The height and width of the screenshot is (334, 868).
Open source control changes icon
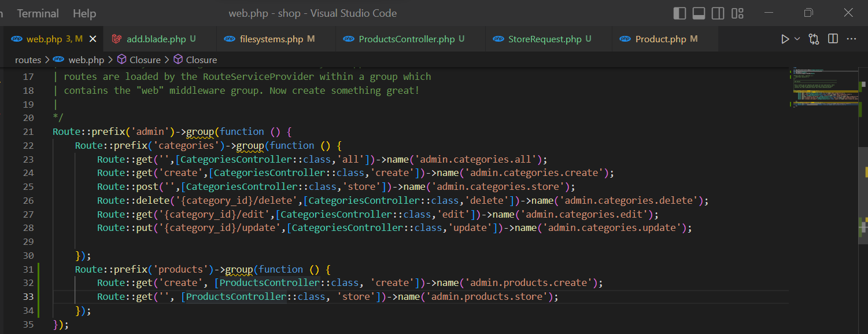point(814,39)
